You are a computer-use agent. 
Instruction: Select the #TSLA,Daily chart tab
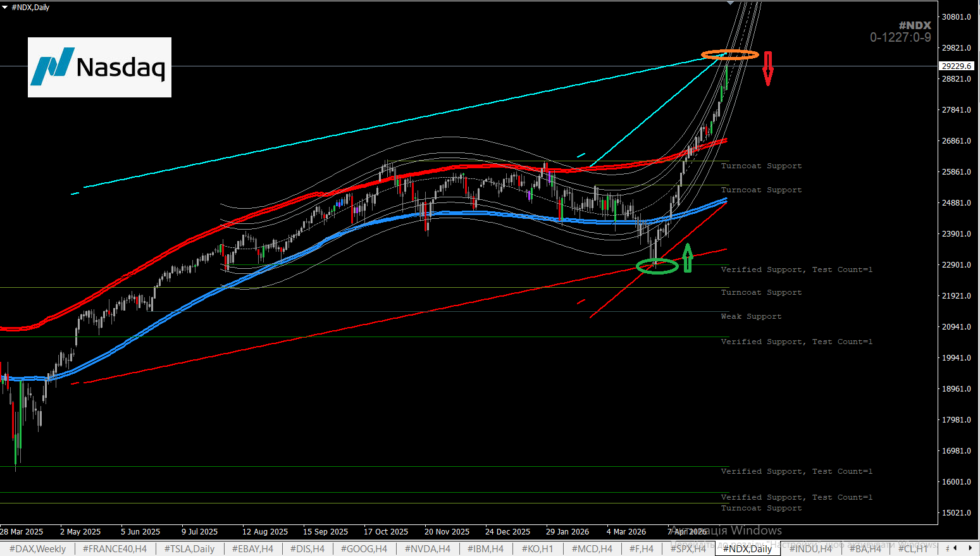[189, 548]
